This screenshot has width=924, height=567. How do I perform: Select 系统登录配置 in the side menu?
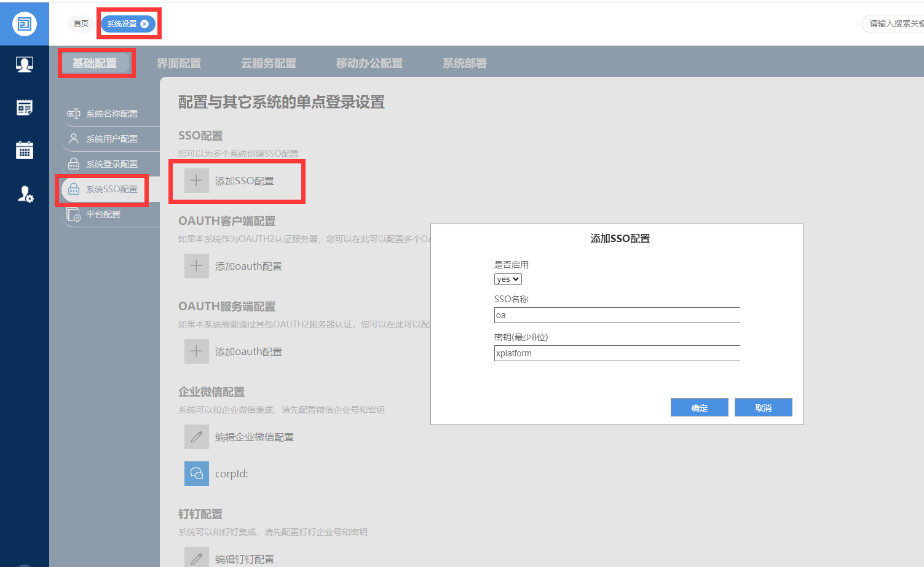[111, 164]
